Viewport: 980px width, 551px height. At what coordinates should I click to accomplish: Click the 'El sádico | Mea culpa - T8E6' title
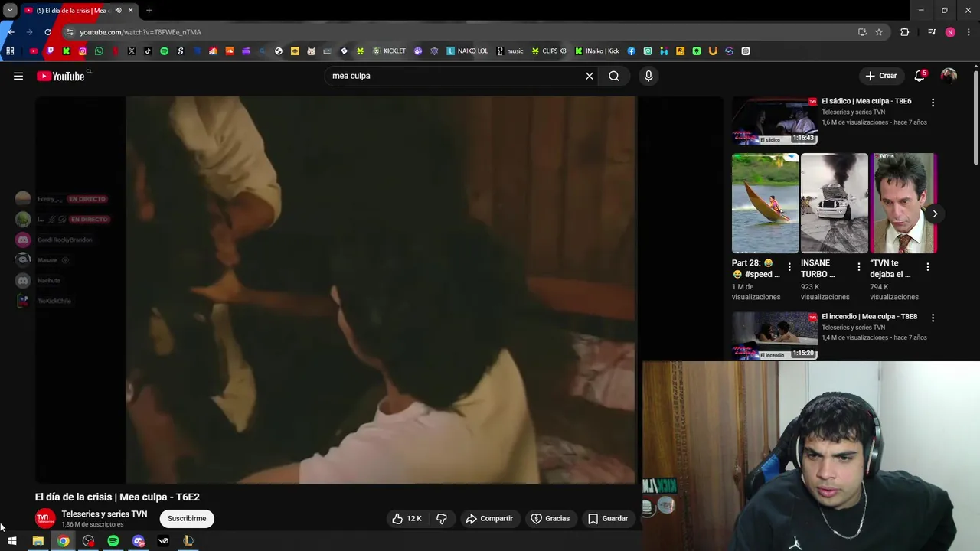point(866,101)
